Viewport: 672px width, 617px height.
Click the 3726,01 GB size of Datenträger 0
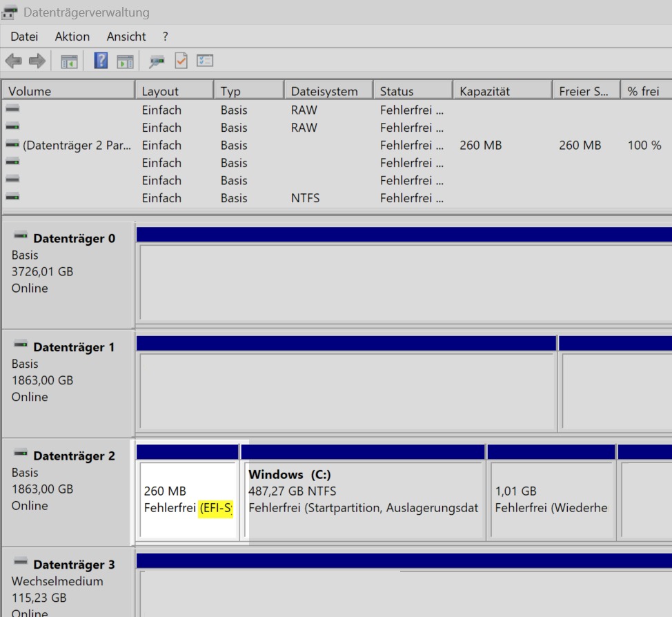[x=42, y=271]
